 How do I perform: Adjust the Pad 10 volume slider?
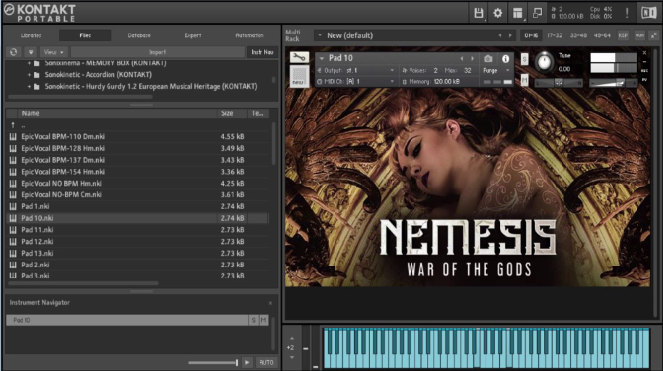click(613, 83)
